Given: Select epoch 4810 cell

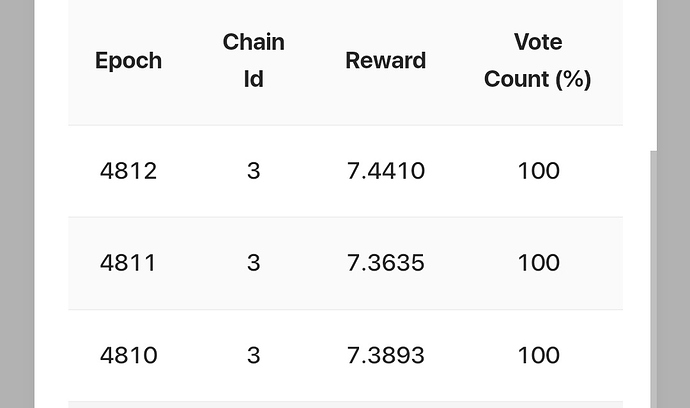Looking at the screenshot, I should tap(128, 355).
